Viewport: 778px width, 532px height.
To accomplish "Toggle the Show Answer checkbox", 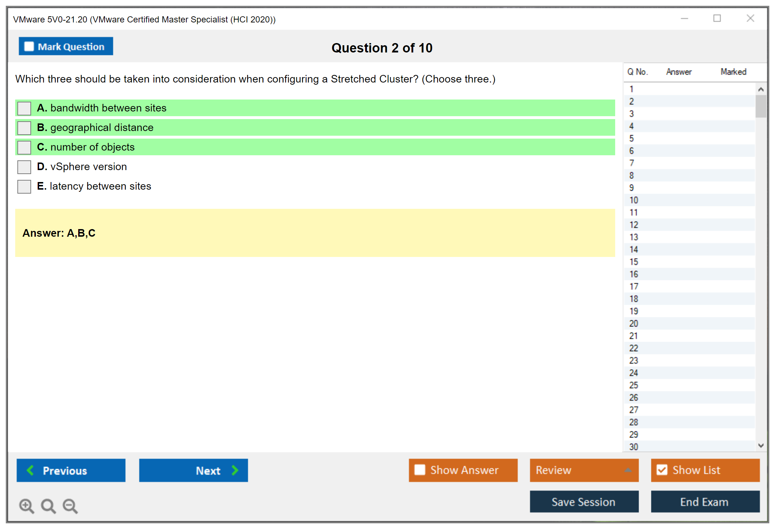I will pyautogui.click(x=420, y=470).
